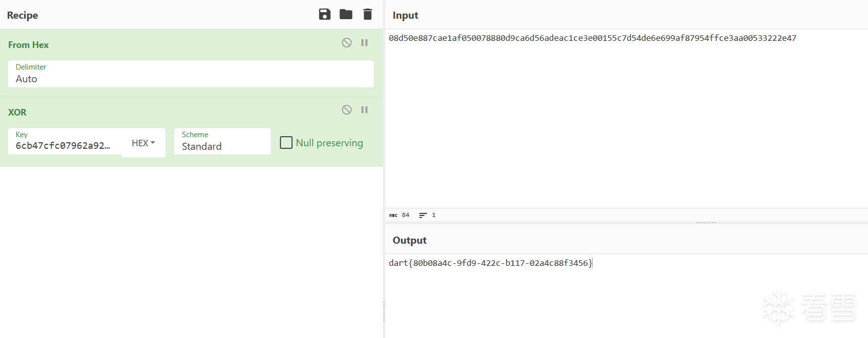Viewport: 868px width, 338px height.
Task: Click the Save recipe icon
Action: (x=325, y=15)
